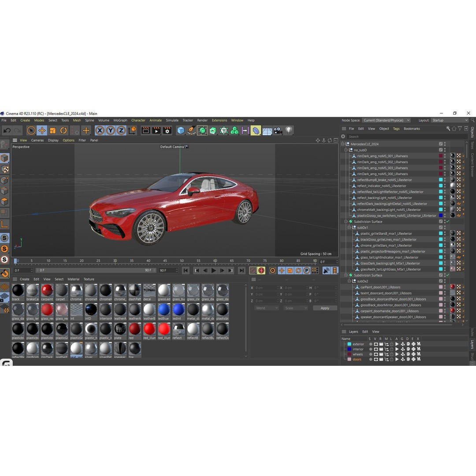This screenshot has height=476, width=476.
Task: Collapse the MercedesCLE_2024 tree node
Action: tap(343, 144)
